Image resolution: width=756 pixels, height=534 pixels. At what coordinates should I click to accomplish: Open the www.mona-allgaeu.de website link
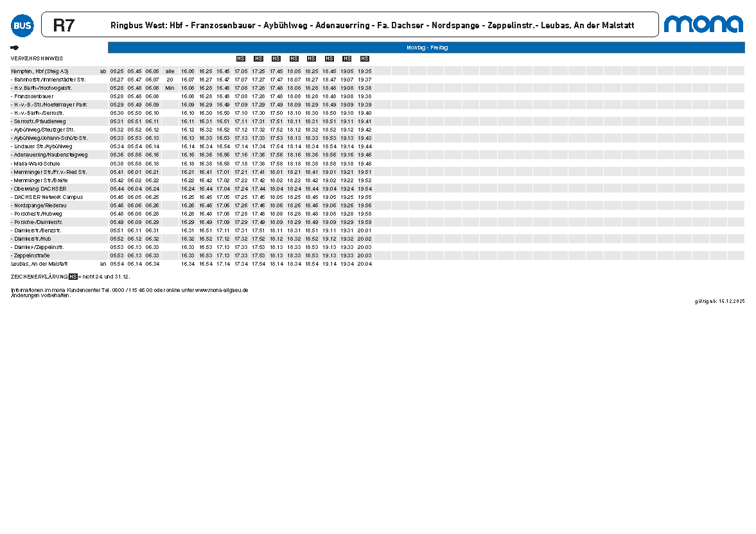221,290
